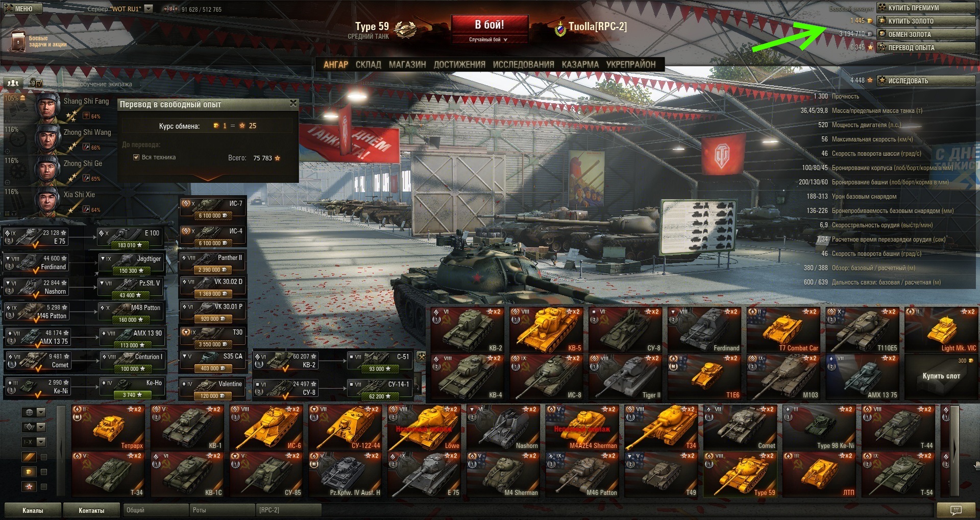Switch to the ИССЛЕДОВАНИЯ tab
This screenshot has width=980, height=520.
(x=523, y=65)
